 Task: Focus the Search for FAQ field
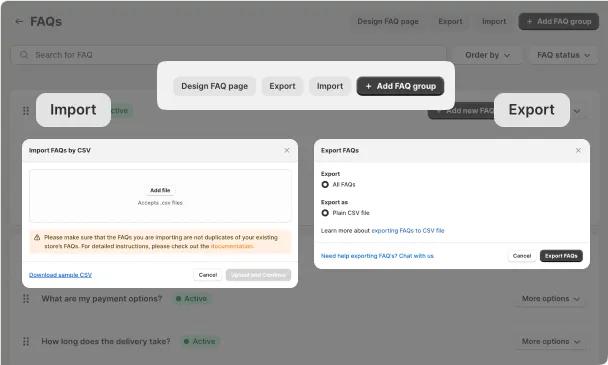[228, 55]
